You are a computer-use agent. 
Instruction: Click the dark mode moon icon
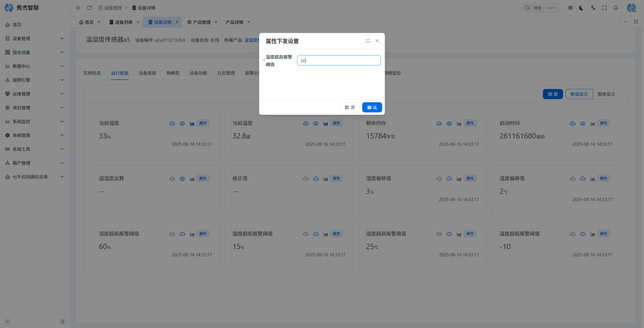(x=581, y=8)
